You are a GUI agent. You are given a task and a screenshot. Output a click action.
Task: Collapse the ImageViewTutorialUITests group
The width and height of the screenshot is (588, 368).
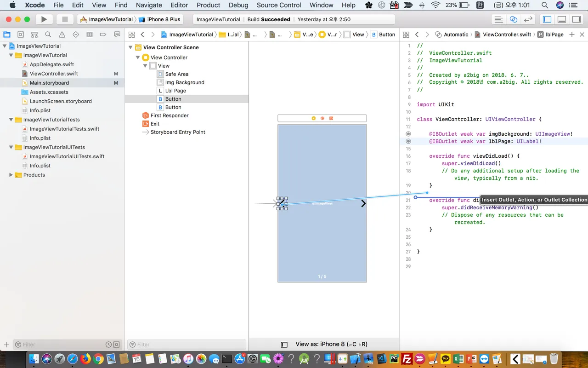11,147
